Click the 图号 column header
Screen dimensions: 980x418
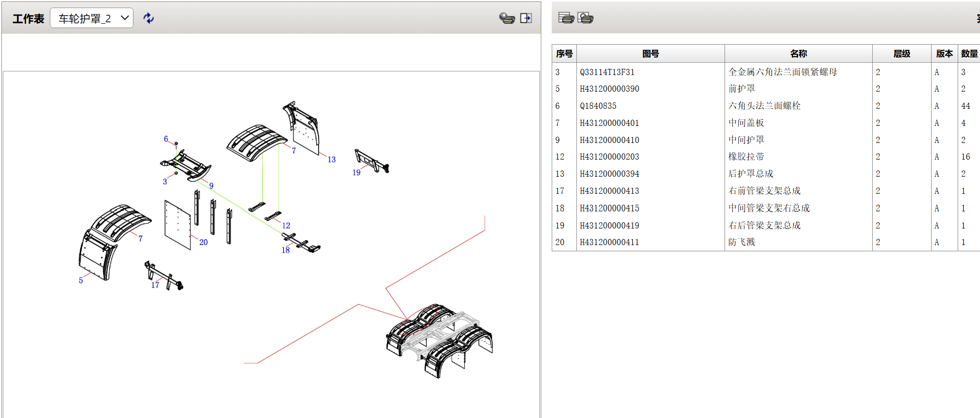coord(650,54)
